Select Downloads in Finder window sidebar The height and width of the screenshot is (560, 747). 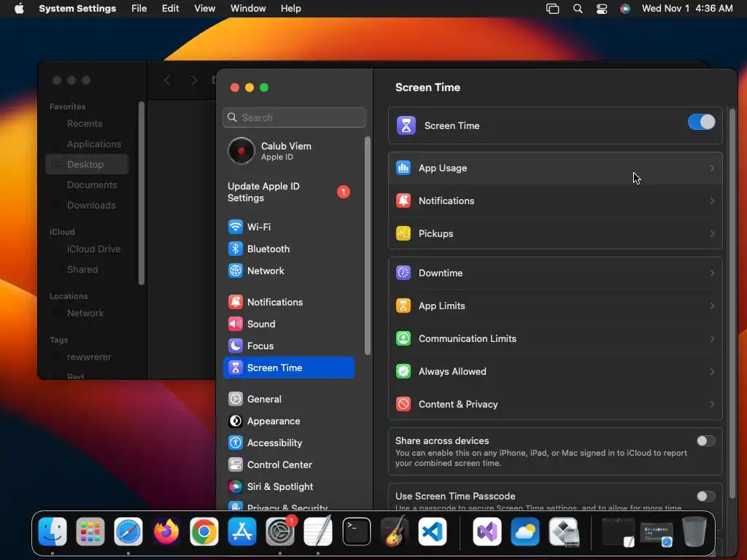point(88,205)
